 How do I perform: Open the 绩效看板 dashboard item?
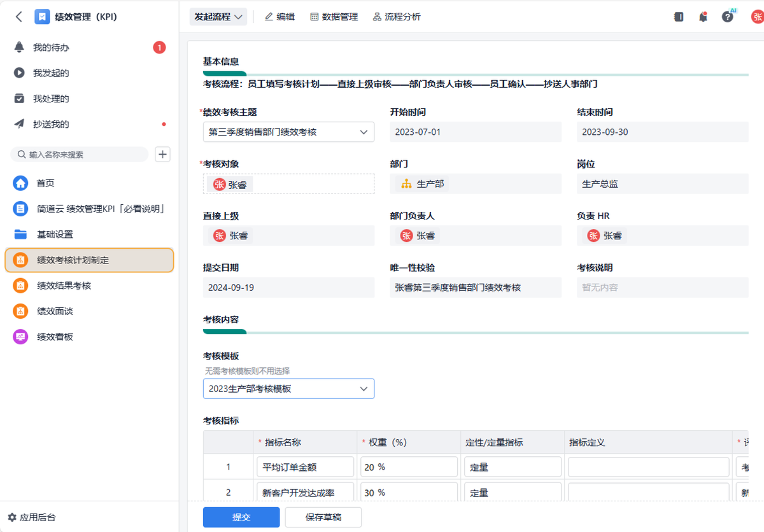[55, 337]
